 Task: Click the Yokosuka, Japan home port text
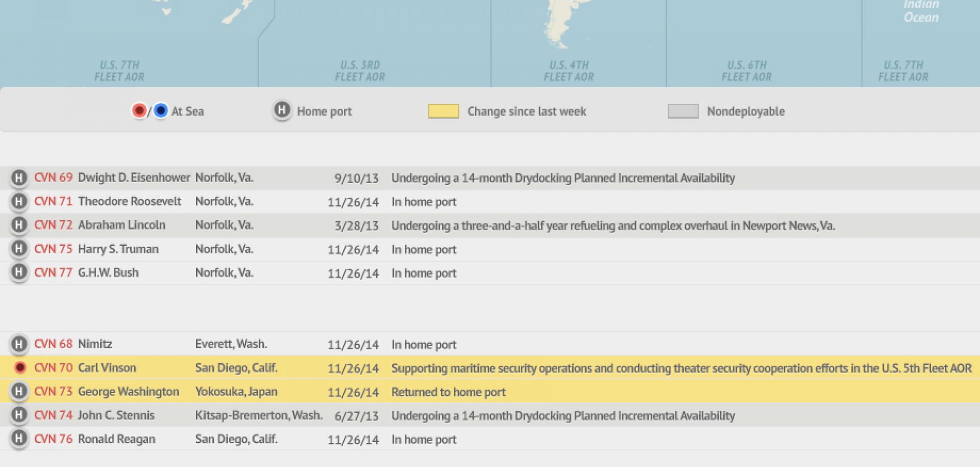(x=236, y=391)
